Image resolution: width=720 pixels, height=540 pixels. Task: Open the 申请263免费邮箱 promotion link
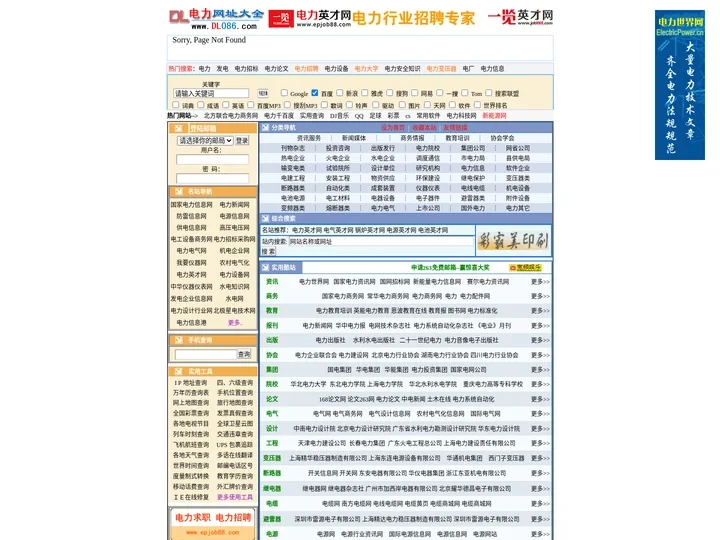point(450,267)
